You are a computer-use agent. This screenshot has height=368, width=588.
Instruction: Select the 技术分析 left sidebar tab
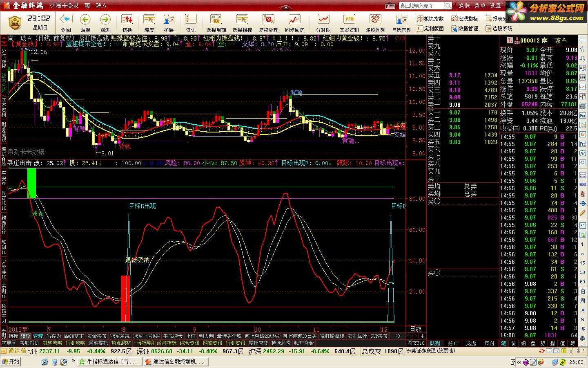click(4, 83)
